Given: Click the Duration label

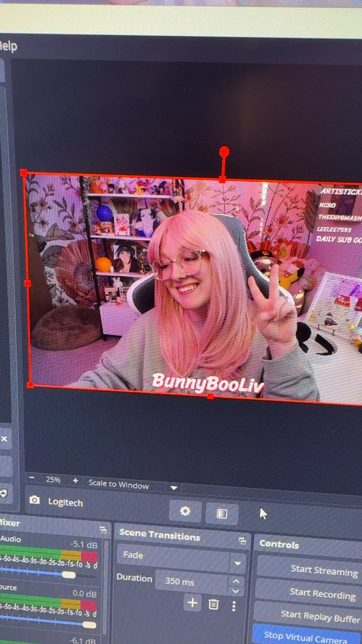Looking at the screenshot, I should coord(134,578).
